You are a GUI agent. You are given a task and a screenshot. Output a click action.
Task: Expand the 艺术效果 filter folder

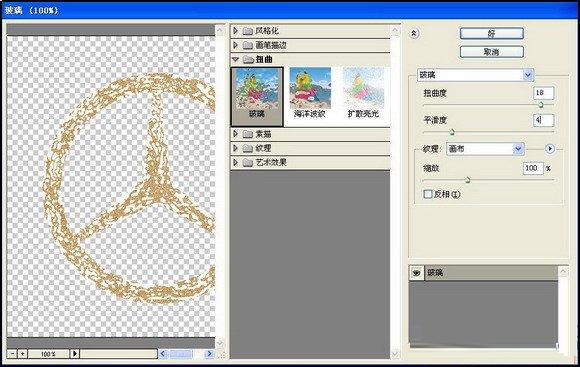tap(235, 162)
